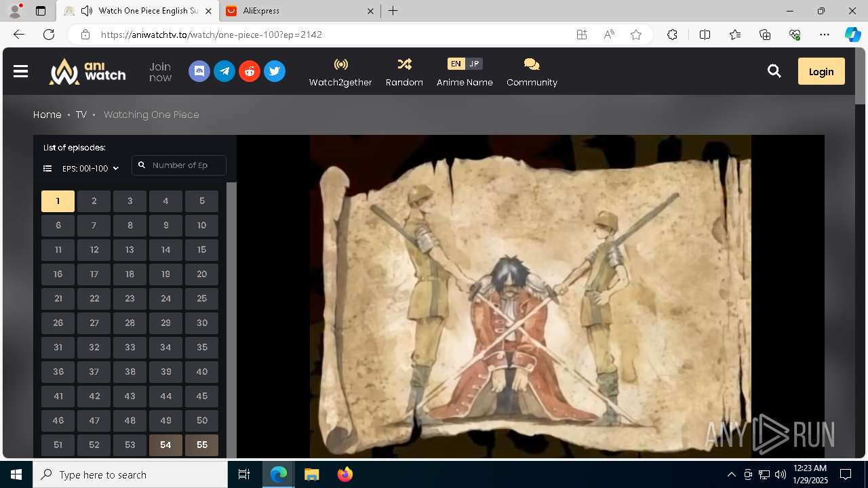The width and height of the screenshot is (868, 488).
Task: Click the Login button
Action: [x=821, y=71]
